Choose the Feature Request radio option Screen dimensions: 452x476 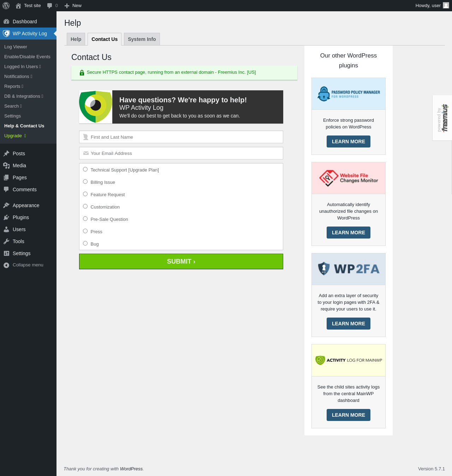pos(85,194)
